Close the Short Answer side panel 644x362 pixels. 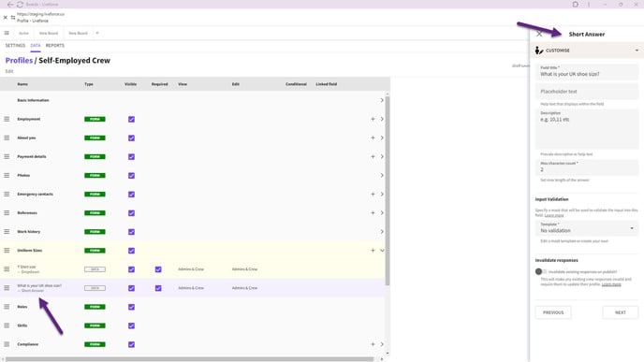pyautogui.click(x=539, y=34)
